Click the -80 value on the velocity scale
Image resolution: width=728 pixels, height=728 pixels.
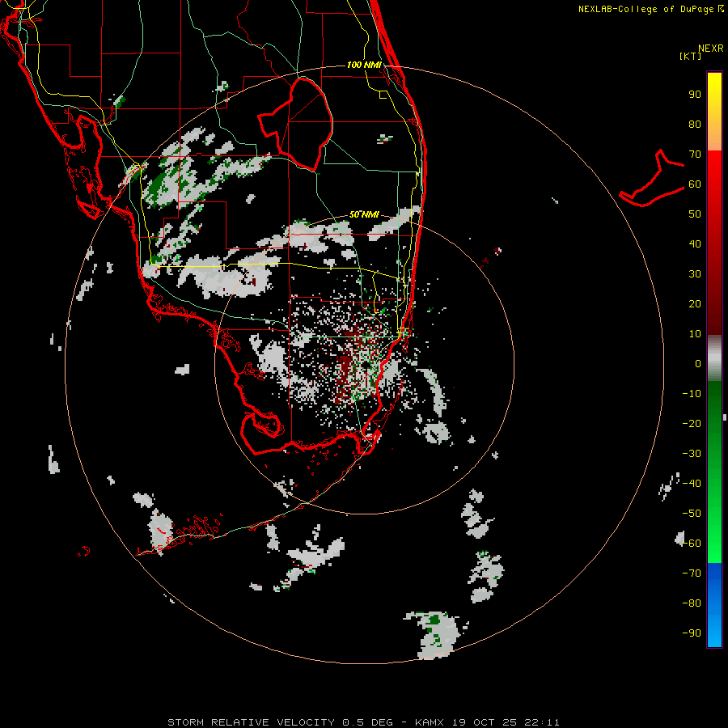pyautogui.click(x=692, y=603)
